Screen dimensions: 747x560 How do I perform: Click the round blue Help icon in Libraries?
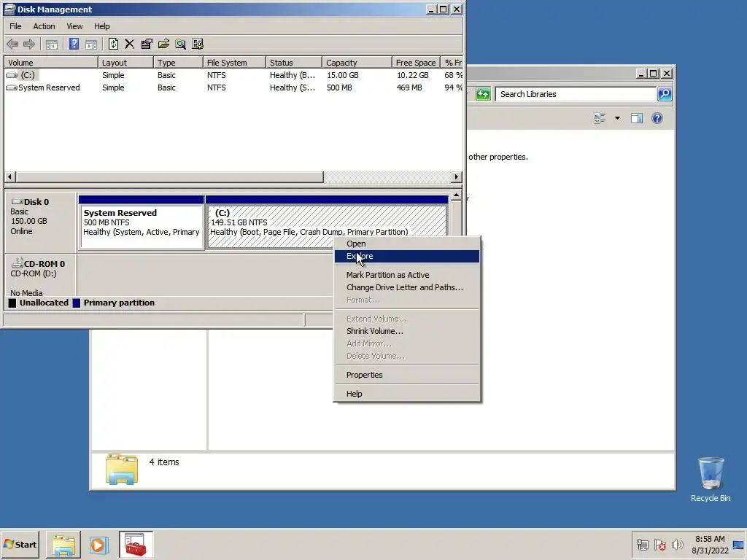pyautogui.click(x=657, y=118)
